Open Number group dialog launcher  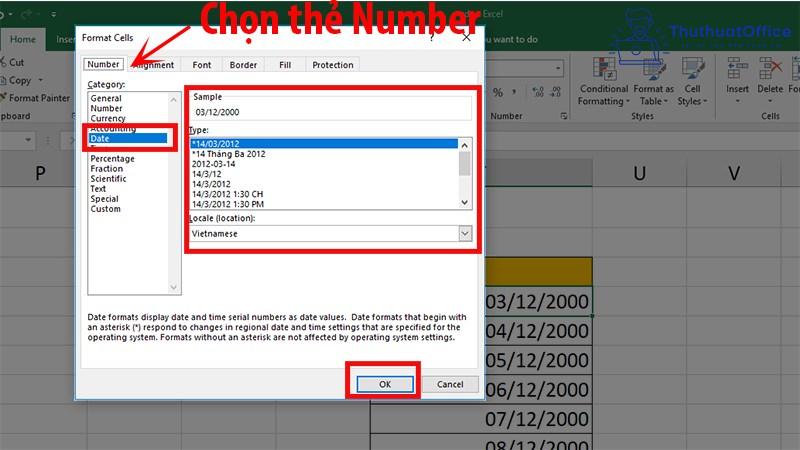tap(564, 116)
